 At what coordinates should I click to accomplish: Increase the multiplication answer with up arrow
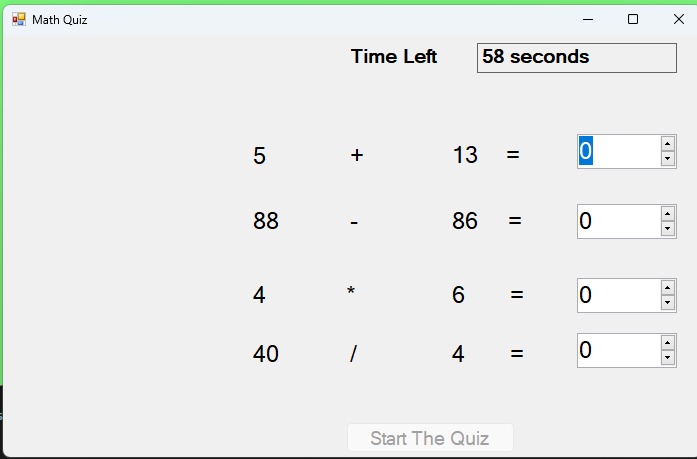tap(667, 287)
